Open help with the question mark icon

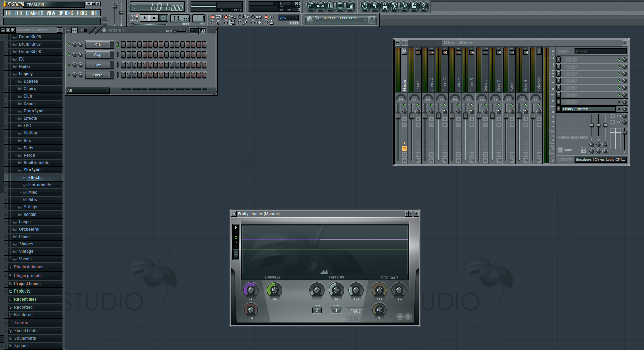click(423, 6)
